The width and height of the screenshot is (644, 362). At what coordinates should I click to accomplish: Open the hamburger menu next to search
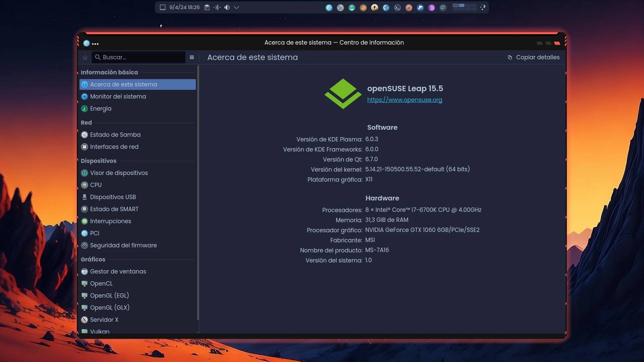(192, 57)
